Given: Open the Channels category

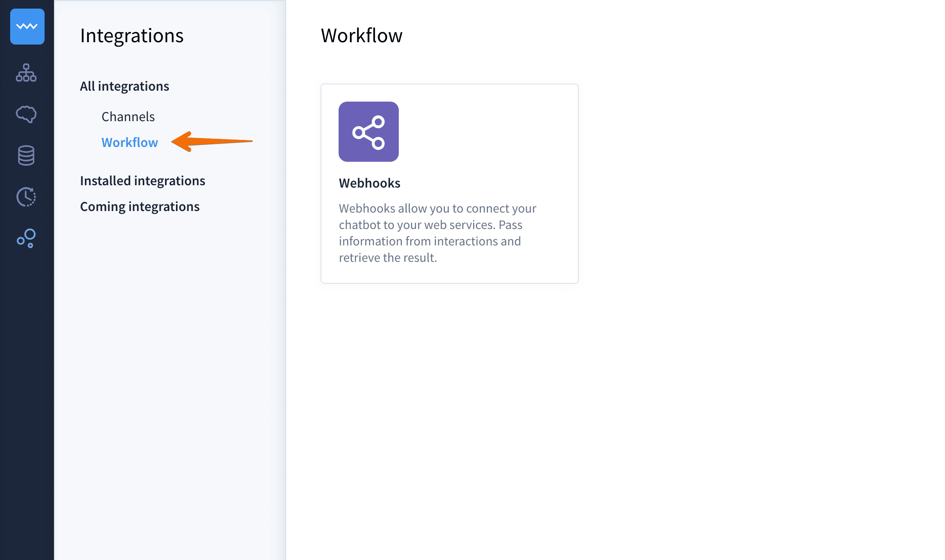Looking at the screenshot, I should pos(128,116).
